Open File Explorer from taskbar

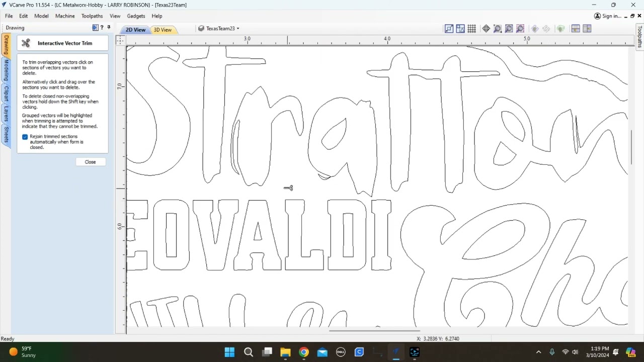(285, 352)
